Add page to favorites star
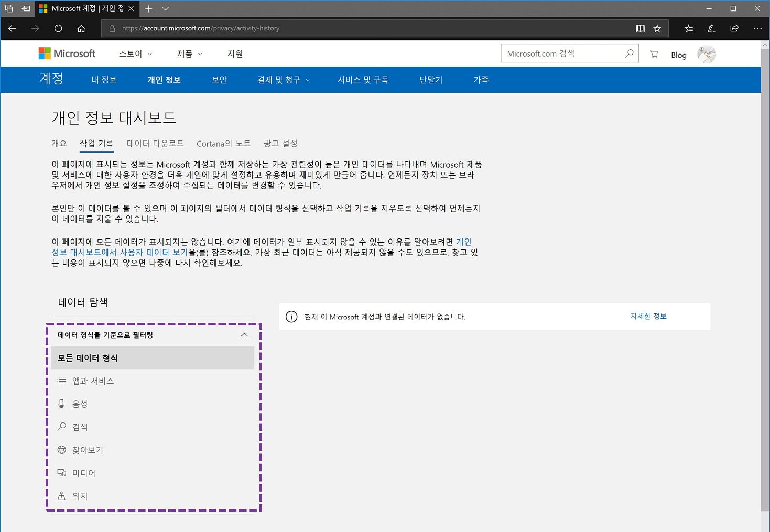This screenshot has height=532, width=770. (657, 28)
